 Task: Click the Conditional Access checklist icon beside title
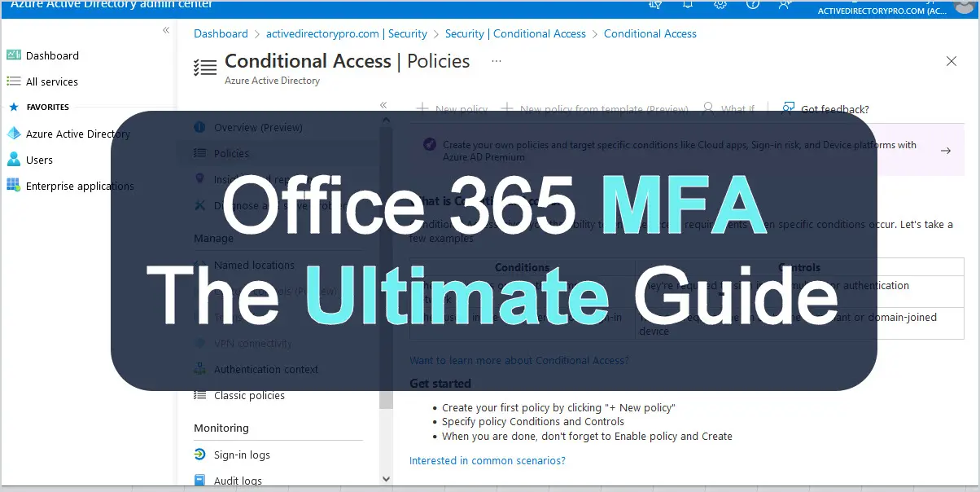pyautogui.click(x=205, y=67)
